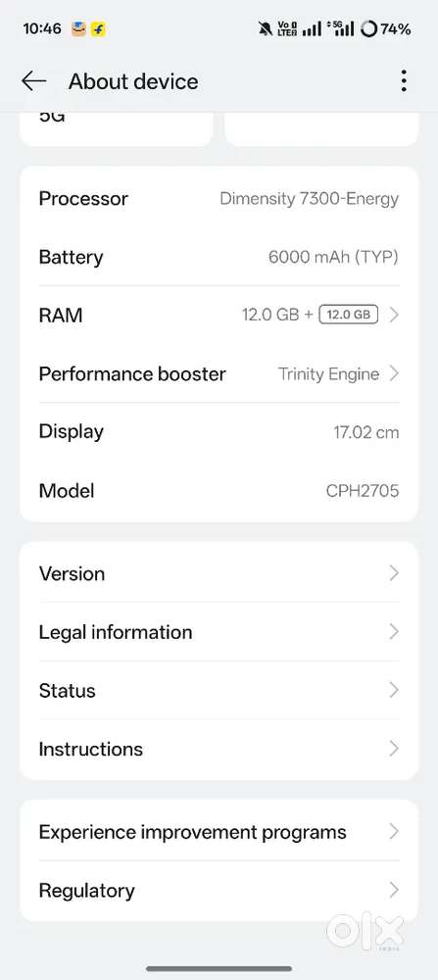The height and width of the screenshot is (980, 438).
Task: Open the Legal information entry
Action: point(219,632)
